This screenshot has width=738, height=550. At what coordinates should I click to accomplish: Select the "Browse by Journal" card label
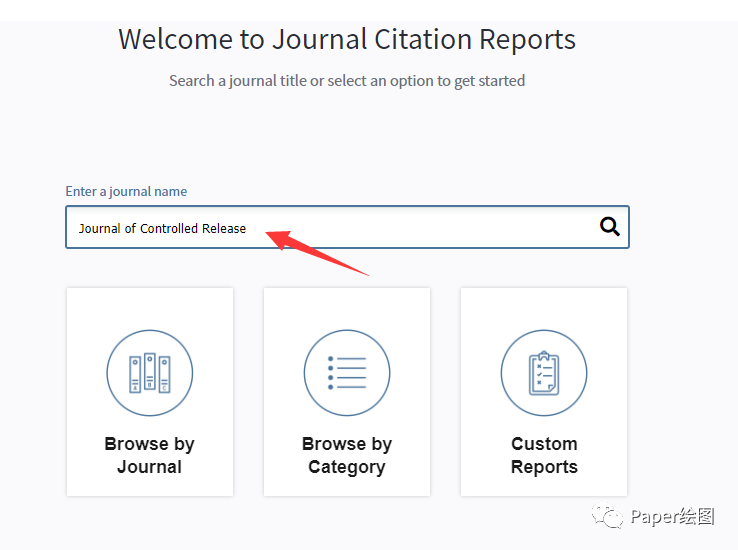150,455
